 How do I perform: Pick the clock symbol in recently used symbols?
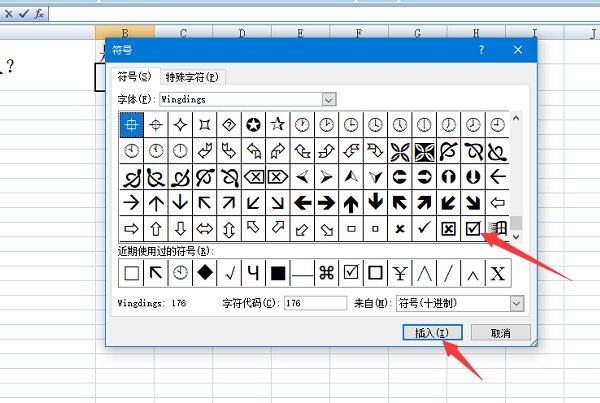point(180,272)
